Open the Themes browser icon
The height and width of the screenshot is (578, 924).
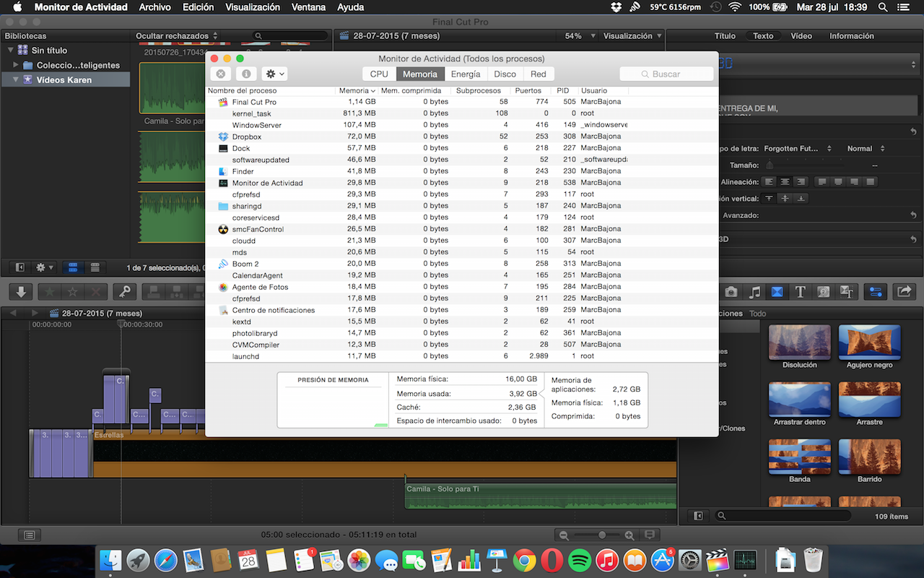(846, 292)
